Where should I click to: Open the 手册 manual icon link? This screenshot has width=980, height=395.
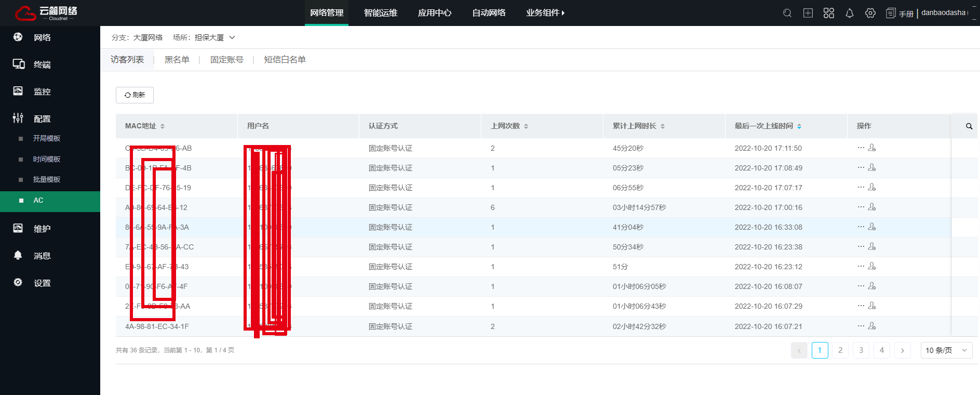tap(900, 14)
